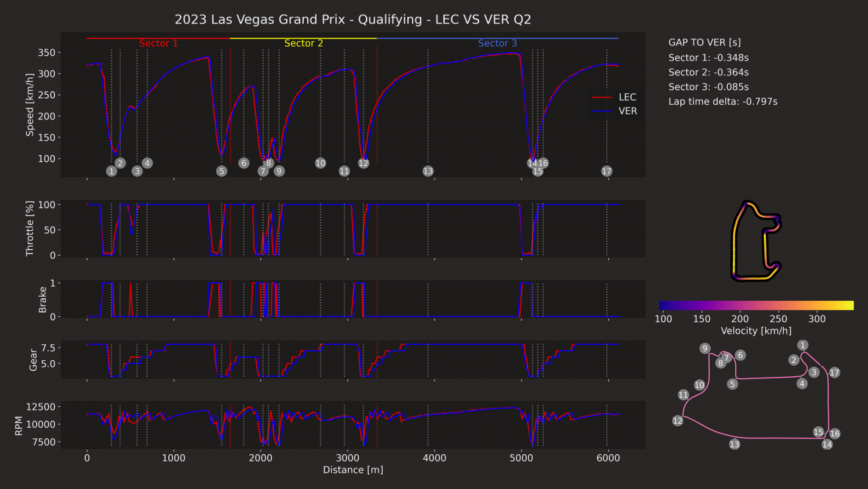The width and height of the screenshot is (868, 489).
Task: Click the Speed [km/h] axis label
Action: pyautogui.click(x=29, y=105)
